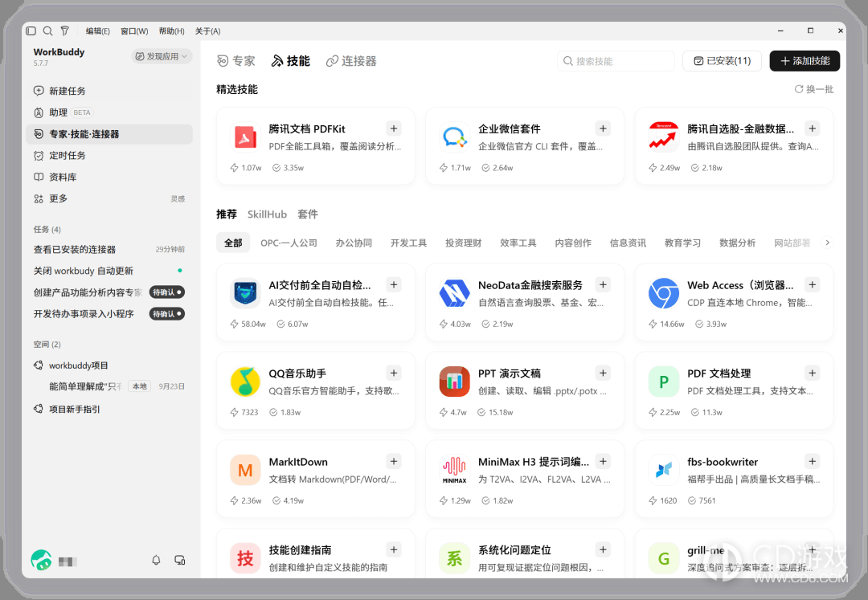Viewport: 868px width, 600px height.
Task: Refresh featured skills with 换一批
Action: tap(813, 89)
